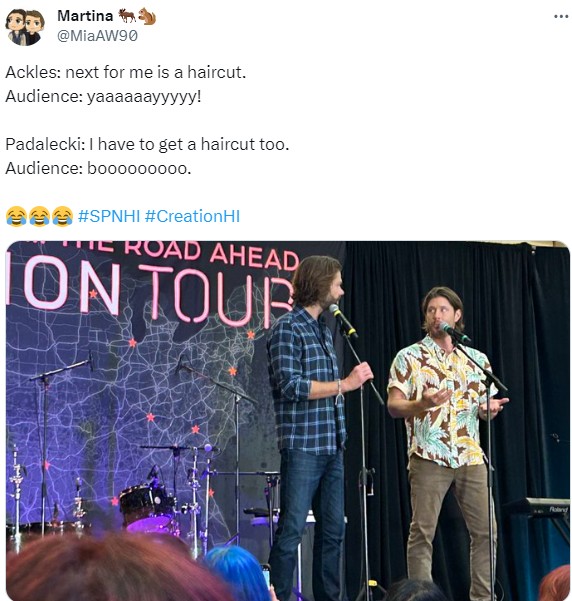Click the "ROAD AHEAD" banner text in photo

(211, 253)
